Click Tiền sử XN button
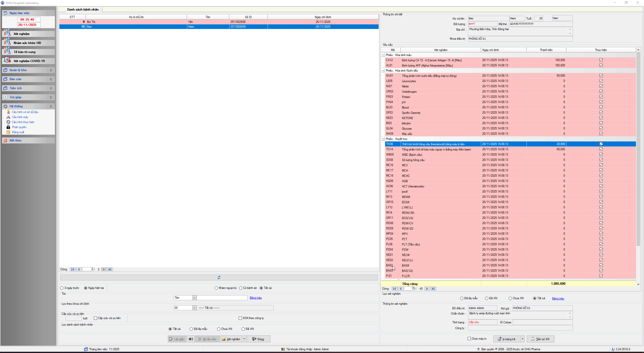 [540, 339]
